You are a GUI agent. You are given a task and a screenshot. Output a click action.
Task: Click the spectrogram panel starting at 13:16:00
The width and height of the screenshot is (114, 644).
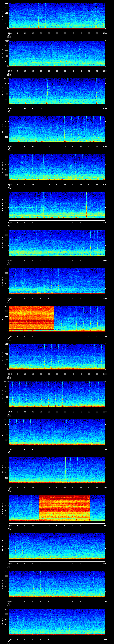[x=57, y=91]
